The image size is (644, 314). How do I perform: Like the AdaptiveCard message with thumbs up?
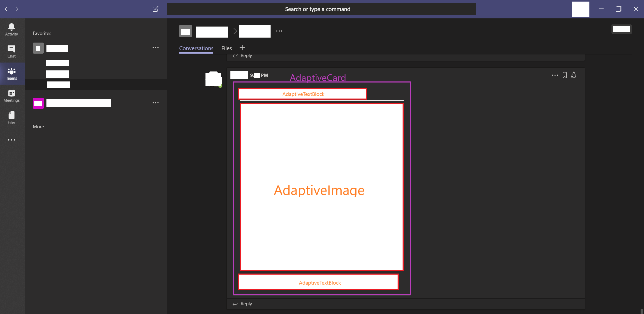pyautogui.click(x=574, y=75)
